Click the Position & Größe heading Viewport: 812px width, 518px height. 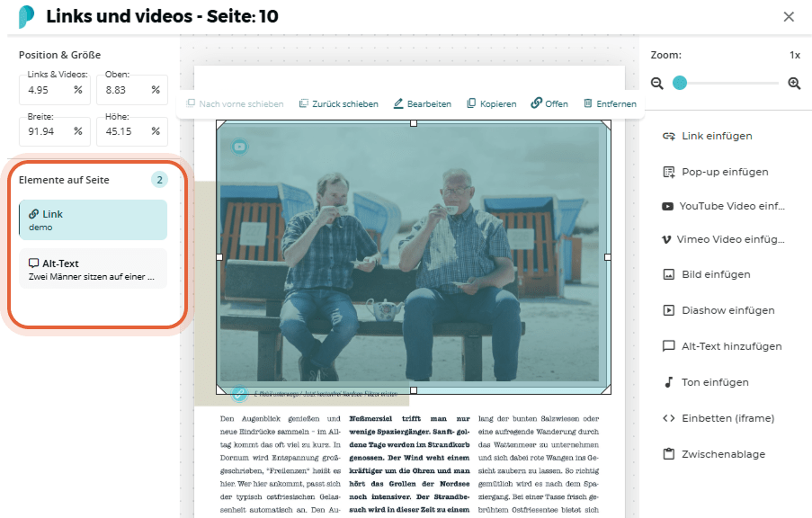click(59, 55)
